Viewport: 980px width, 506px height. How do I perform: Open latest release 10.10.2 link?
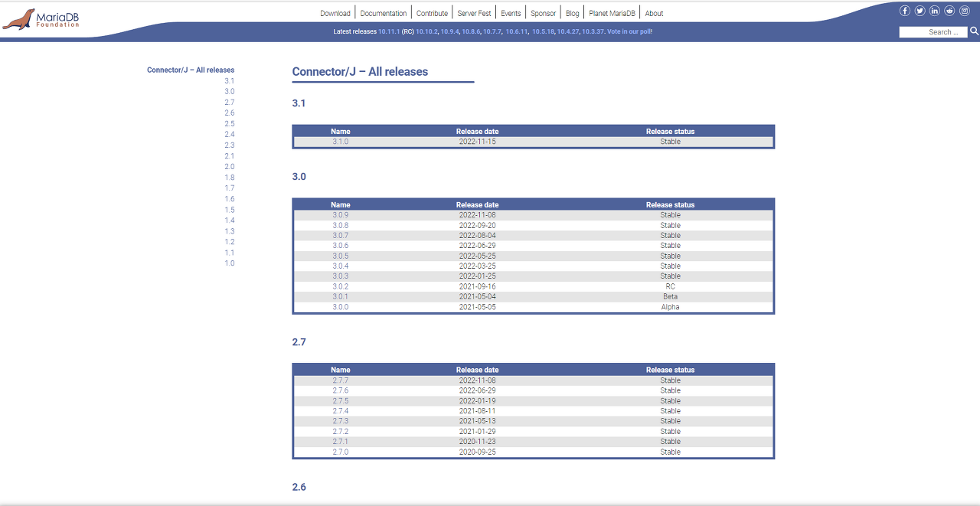click(426, 31)
